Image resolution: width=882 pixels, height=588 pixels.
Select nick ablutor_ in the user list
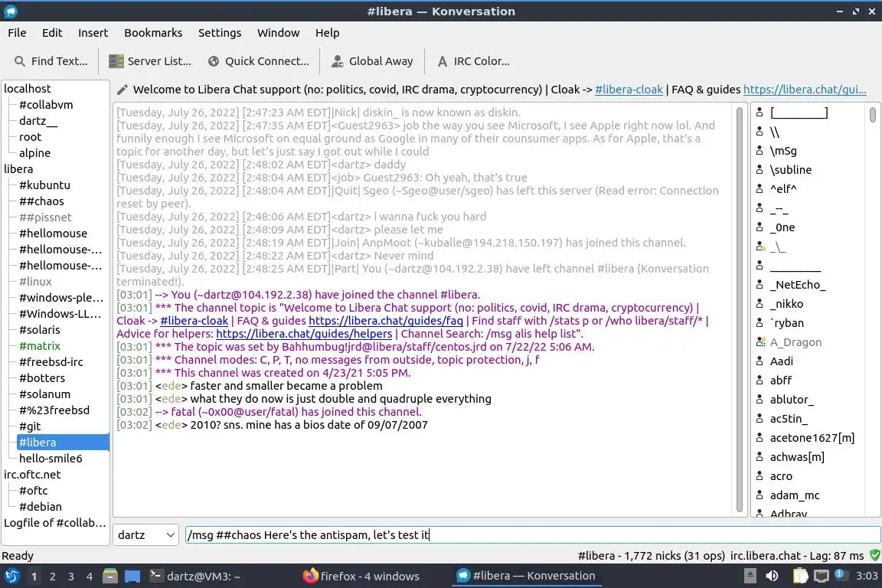(x=792, y=400)
